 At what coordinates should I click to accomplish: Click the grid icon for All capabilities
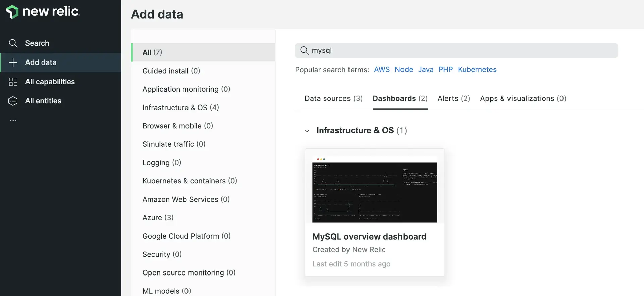pos(13,82)
